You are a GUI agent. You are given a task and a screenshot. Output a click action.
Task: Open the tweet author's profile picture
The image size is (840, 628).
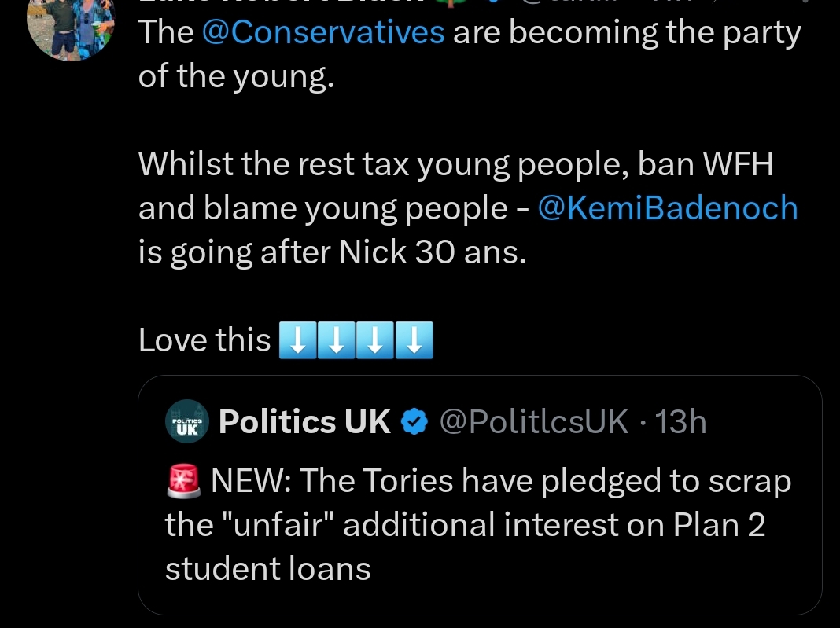pyautogui.click(x=71, y=28)
